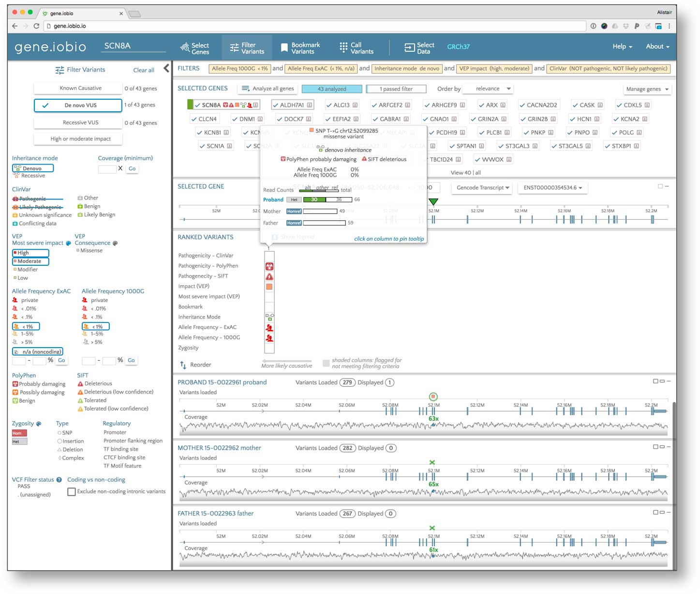The width and height of the screenshot is (700, 594).
Task: Click the Clear all link
Action: [144, 70]
